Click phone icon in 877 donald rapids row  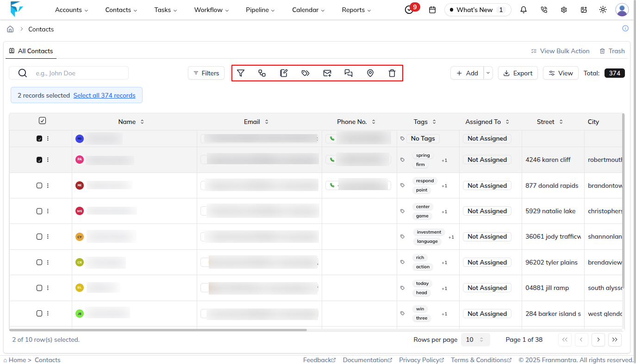[332, 185]
